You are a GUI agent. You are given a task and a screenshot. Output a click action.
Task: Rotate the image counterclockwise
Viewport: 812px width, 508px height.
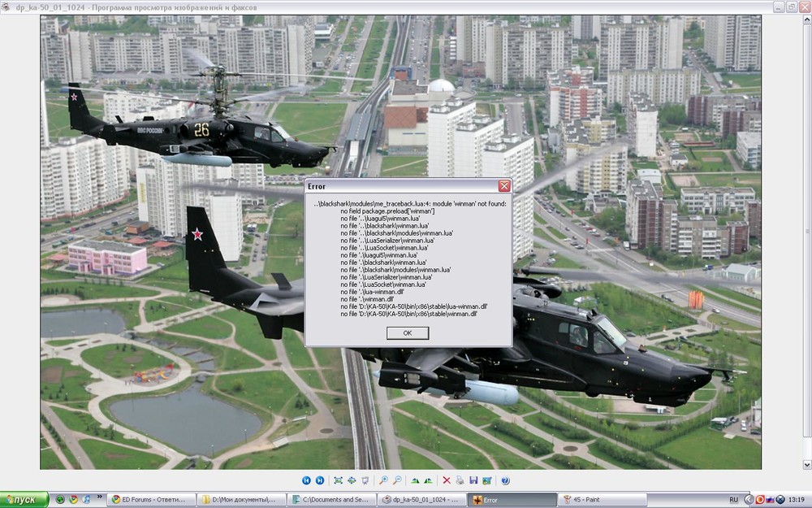pyautogui.click(x=428, y=480)
